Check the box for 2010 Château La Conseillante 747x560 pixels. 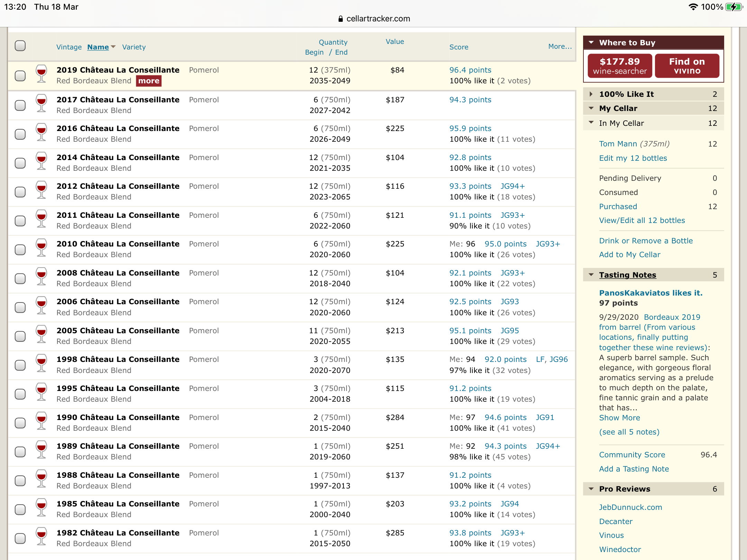[x=20, y=250]
